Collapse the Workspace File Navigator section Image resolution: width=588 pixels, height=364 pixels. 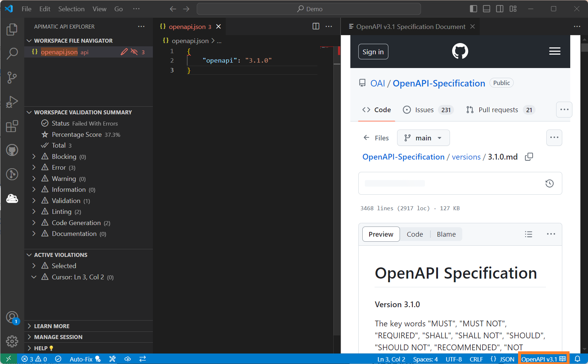[29, 41]
